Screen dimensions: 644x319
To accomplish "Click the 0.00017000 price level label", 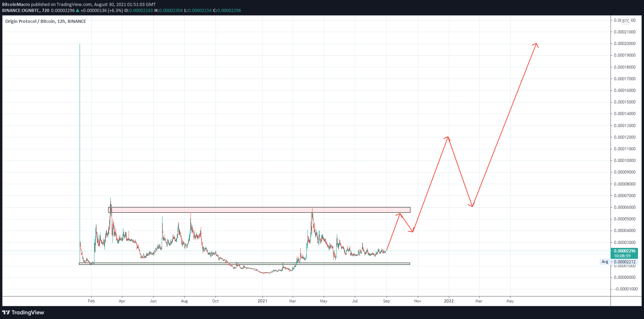I will click(625, 79).
